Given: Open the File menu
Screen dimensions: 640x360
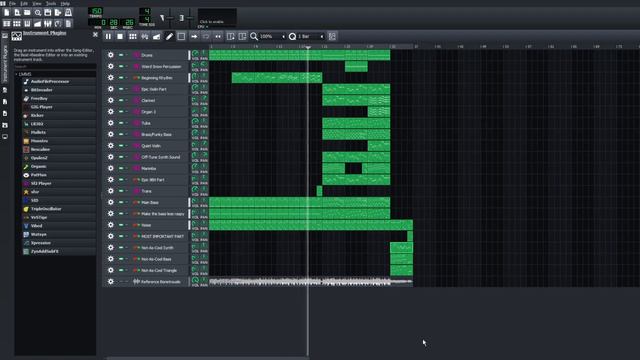Looking at the screenshot, I should point(13,3).
